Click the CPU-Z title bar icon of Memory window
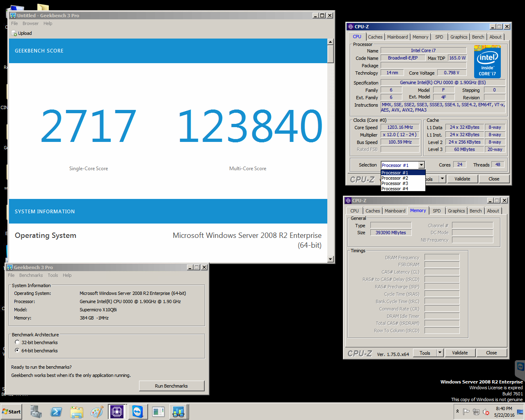This screenshot has height=420, width=525. pos(348,201)
